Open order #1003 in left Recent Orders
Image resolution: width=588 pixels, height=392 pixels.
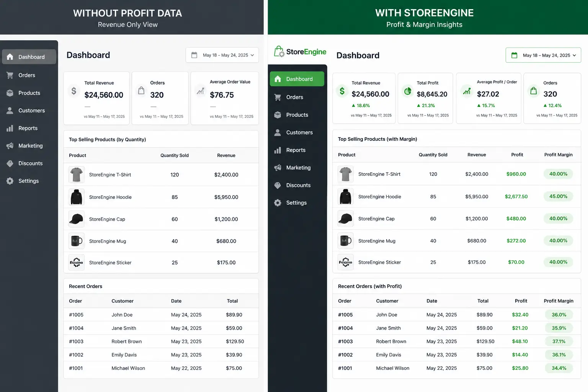point(76,341)
